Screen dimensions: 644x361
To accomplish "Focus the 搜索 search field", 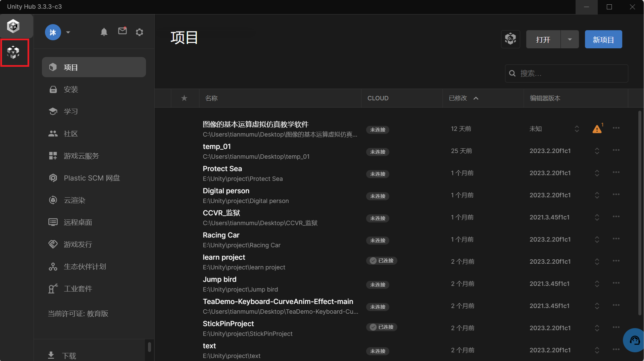I will tap(566, 73).
